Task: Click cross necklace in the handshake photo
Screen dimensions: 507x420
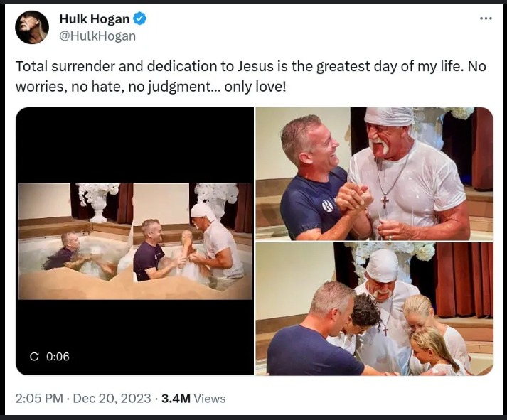Action: (x=385, y=202)
